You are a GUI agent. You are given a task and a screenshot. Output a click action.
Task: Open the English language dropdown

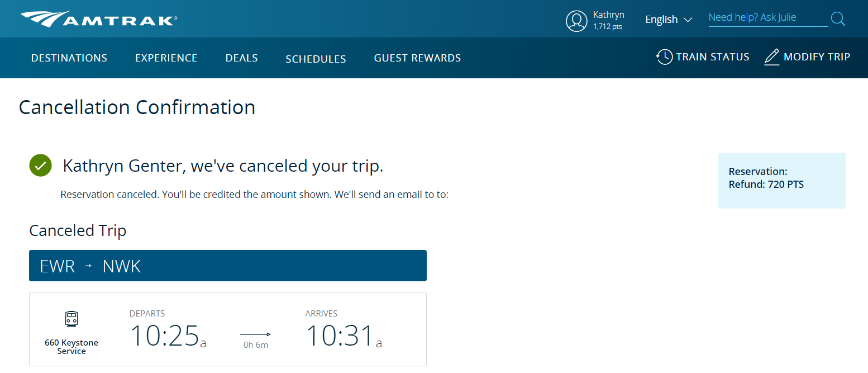(x=668, y=19)
